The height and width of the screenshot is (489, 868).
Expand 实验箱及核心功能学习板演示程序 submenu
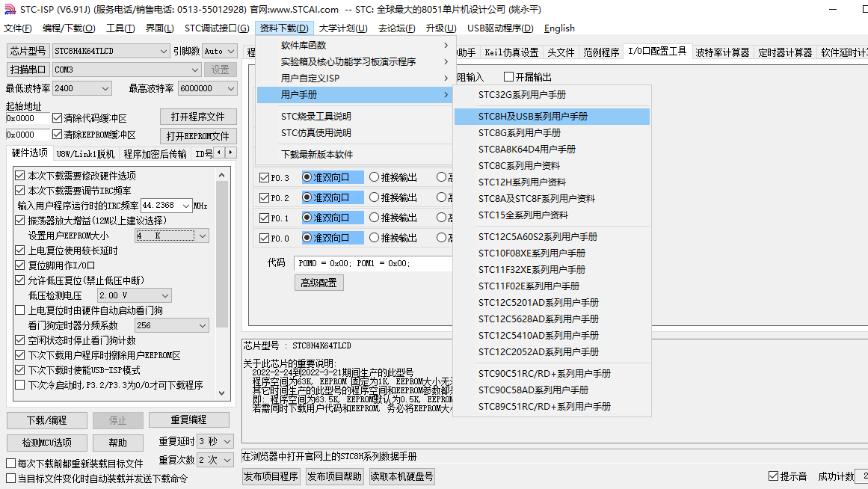click(355, 61)
